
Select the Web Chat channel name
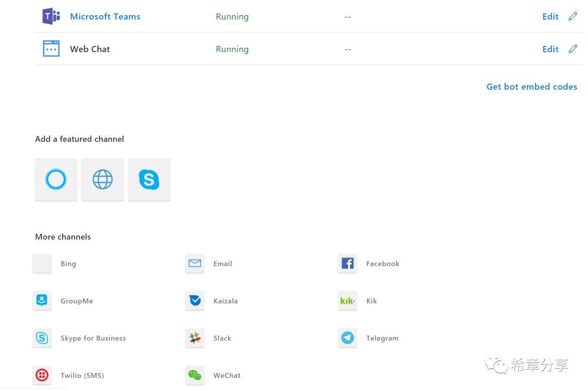pos(90,49)
